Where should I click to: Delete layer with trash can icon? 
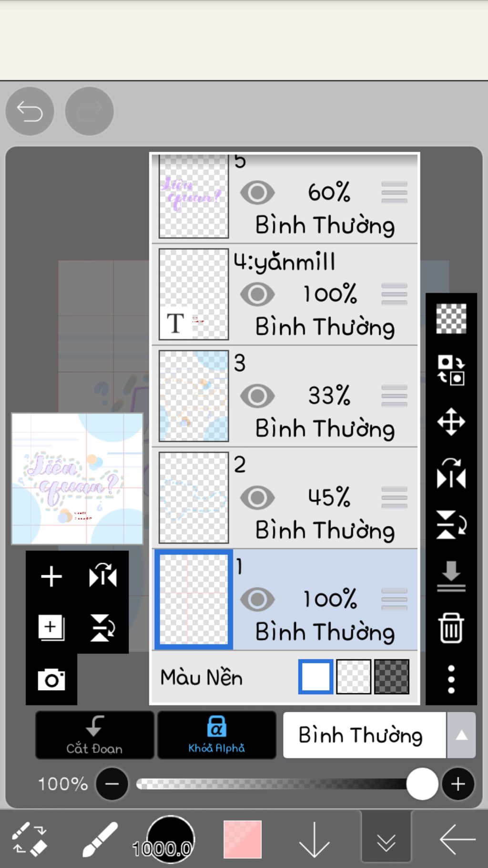[x=451, y=629]
